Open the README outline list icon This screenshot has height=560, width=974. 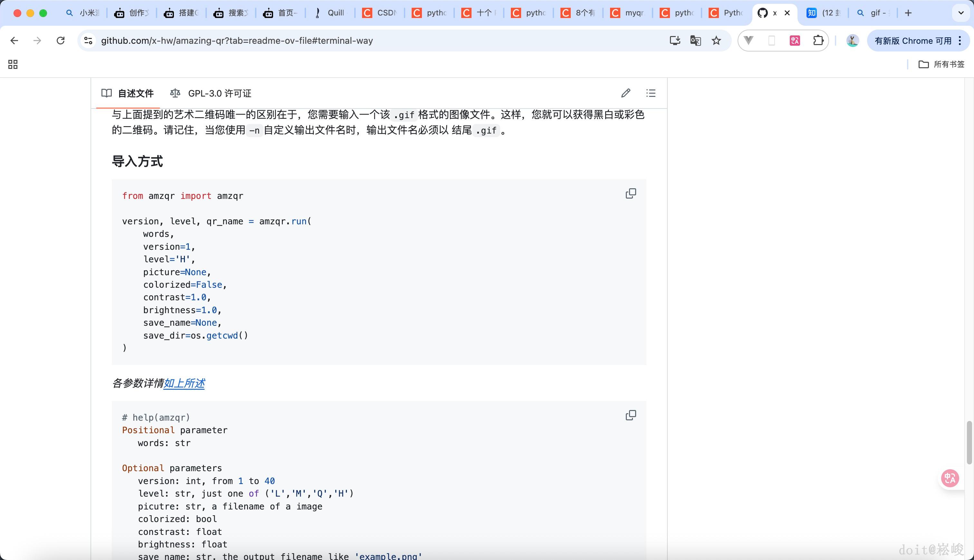[x=650, y=93]
